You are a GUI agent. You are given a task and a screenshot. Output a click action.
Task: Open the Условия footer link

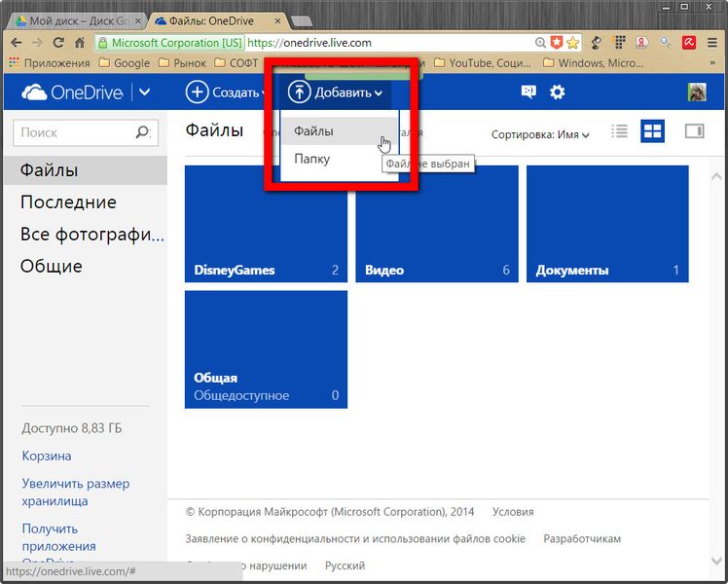(513, 512)
